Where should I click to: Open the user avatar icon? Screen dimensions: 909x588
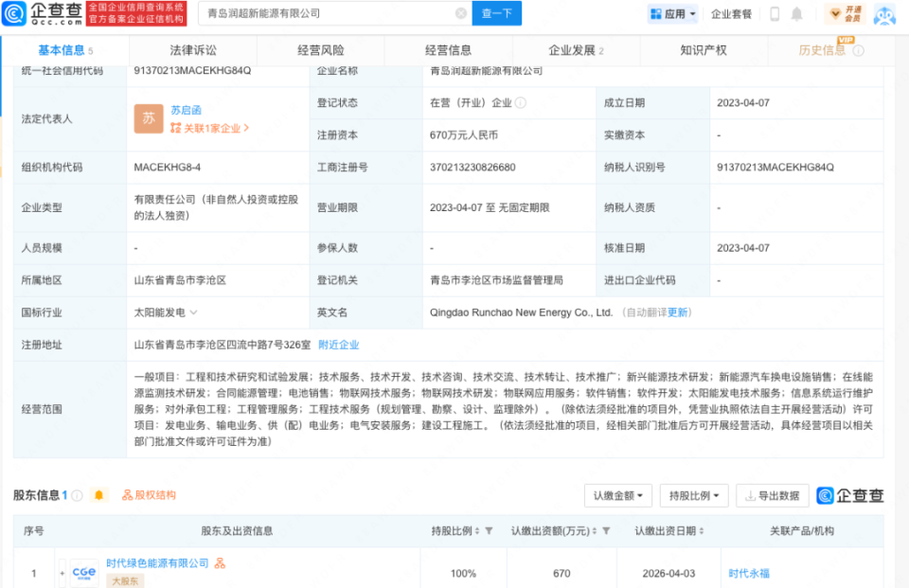884,15
